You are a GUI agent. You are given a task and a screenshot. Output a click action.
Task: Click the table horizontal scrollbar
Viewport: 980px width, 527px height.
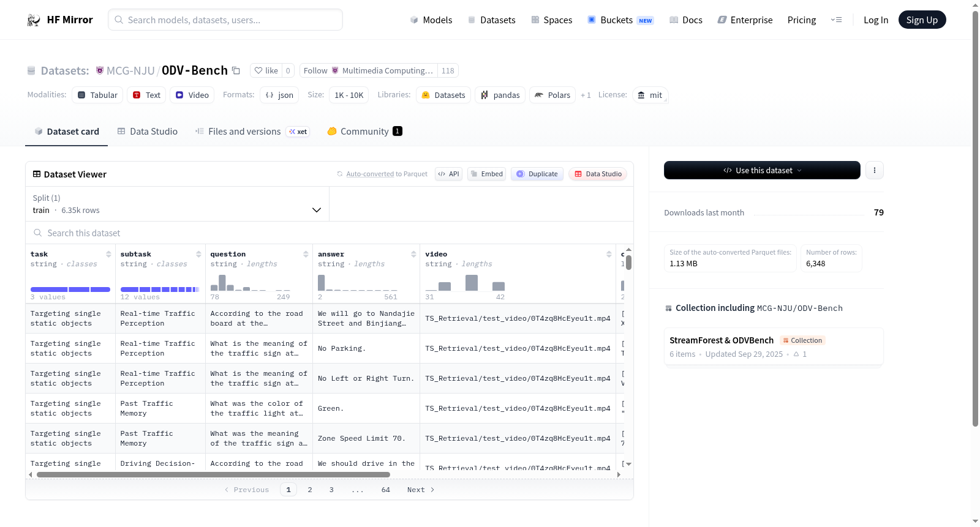213,474
